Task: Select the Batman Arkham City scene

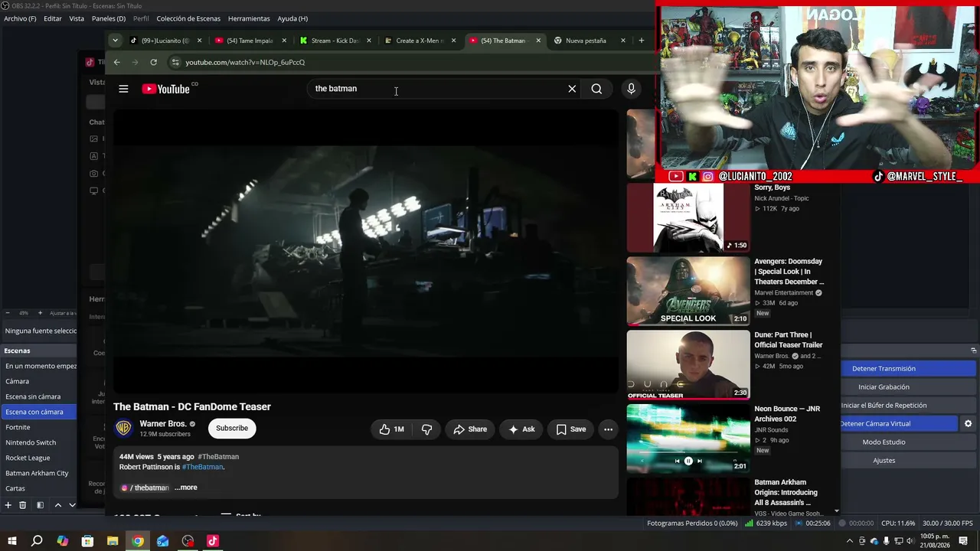Action: point(38,473)
